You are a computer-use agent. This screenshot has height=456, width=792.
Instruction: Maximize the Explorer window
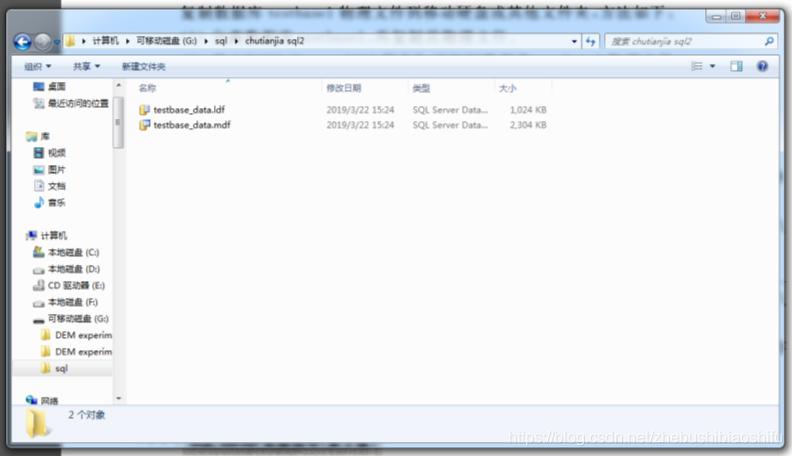[x=735, y=16]
